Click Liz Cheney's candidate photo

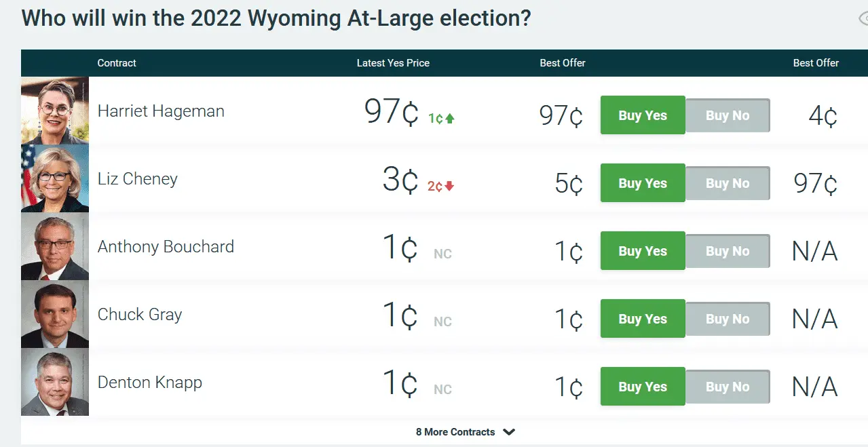click(55, 178)
